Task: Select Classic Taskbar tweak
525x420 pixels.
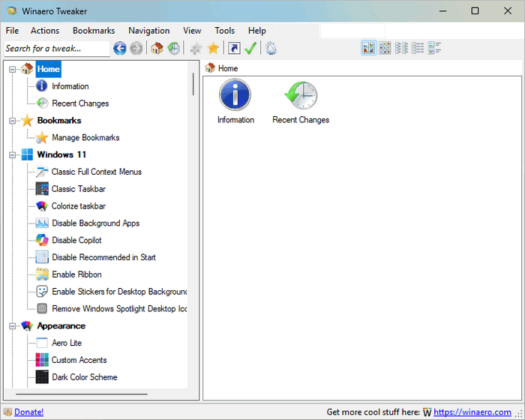Action: tap(78, 188)
